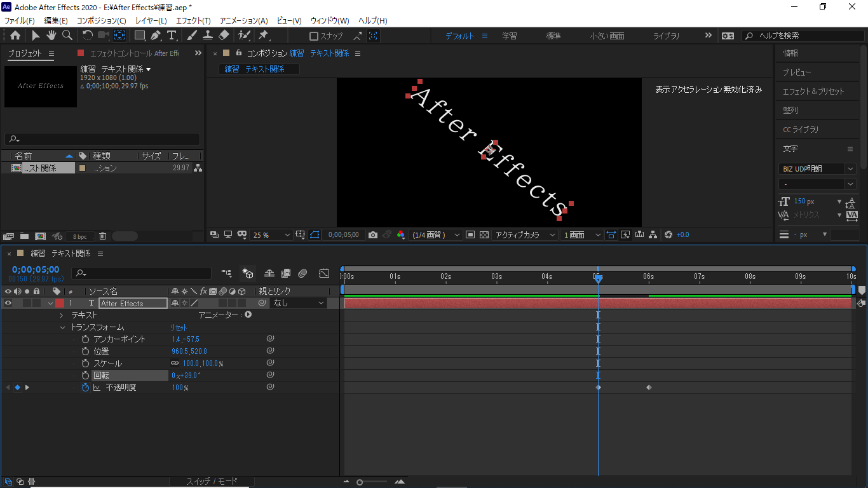868x488 pixels.
Task: Click the Home icon in the toolbar
Action: coord(15,36)
